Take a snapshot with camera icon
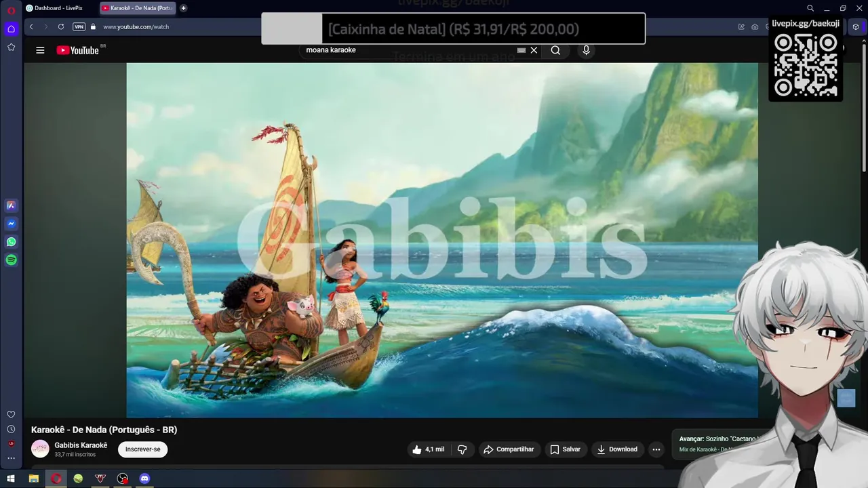868x488 pixels. 755,27
